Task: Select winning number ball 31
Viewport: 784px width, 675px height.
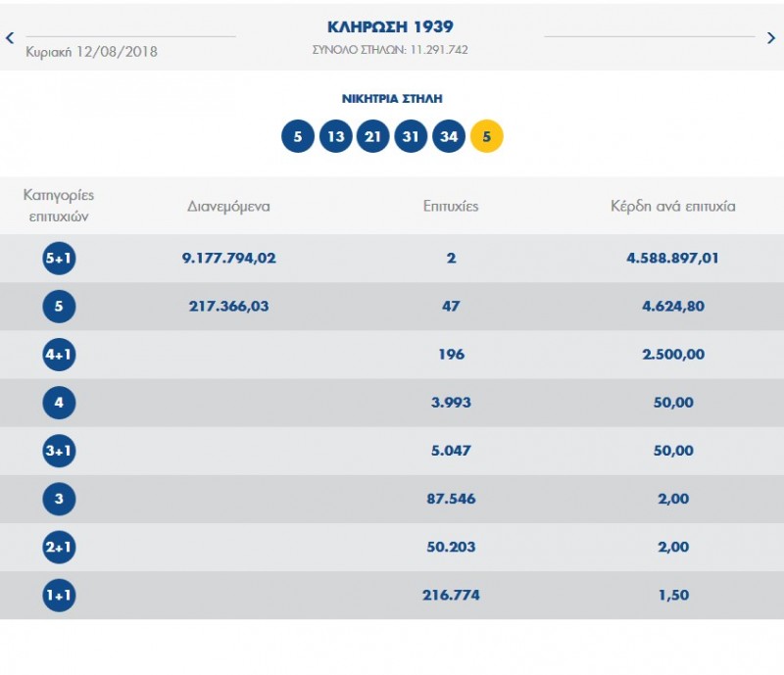Action: click(411, 136)
